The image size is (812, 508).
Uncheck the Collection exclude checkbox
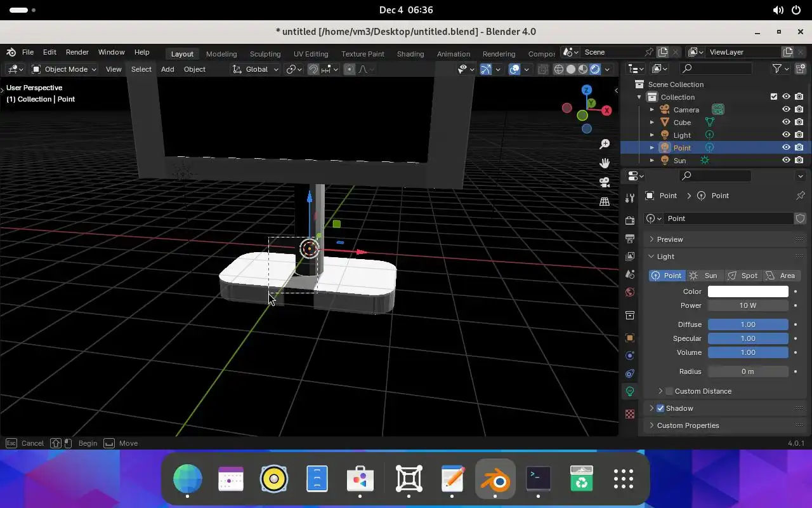pos(773,97)
